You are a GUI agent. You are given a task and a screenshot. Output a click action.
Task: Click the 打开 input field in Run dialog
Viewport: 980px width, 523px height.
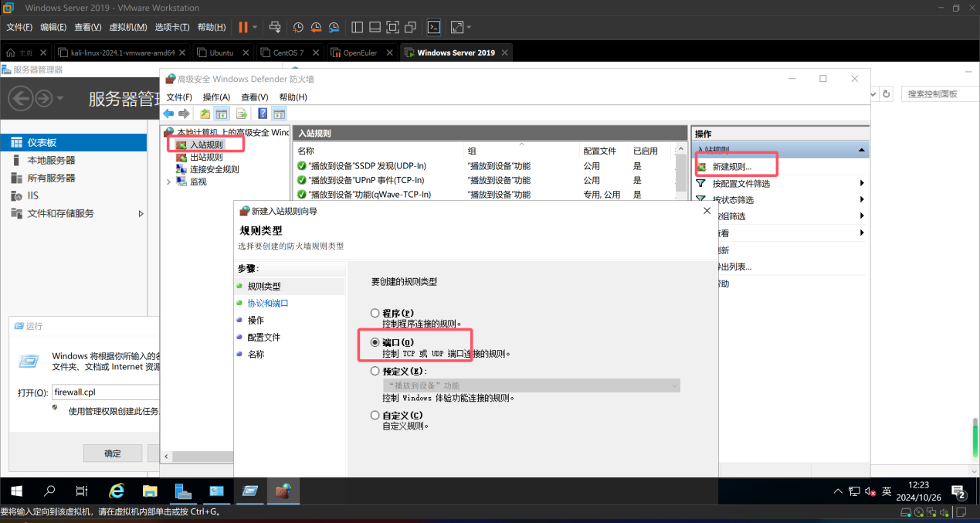click(106, 392)
